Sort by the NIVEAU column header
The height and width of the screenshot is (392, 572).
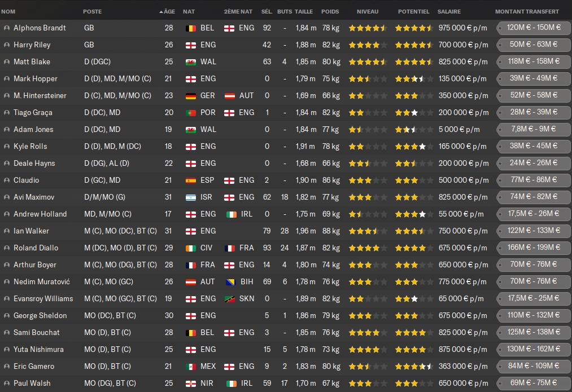pyautogui.click(x=368, y=12)
